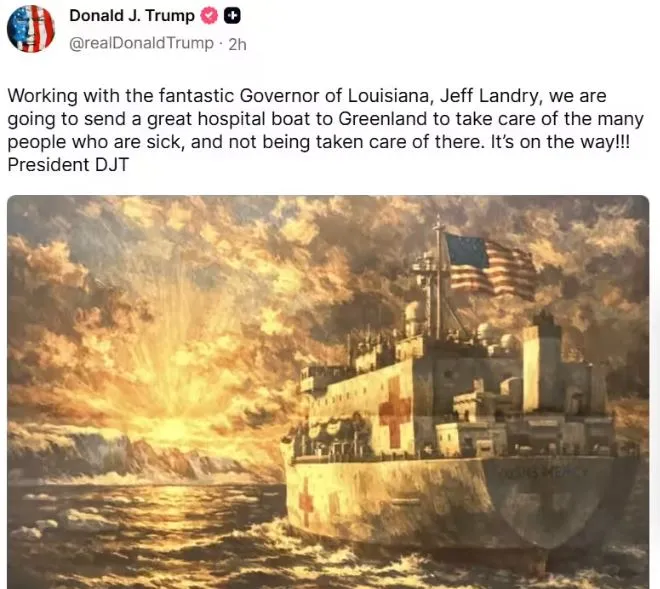Click the black plus badge icon

point(232,16)
